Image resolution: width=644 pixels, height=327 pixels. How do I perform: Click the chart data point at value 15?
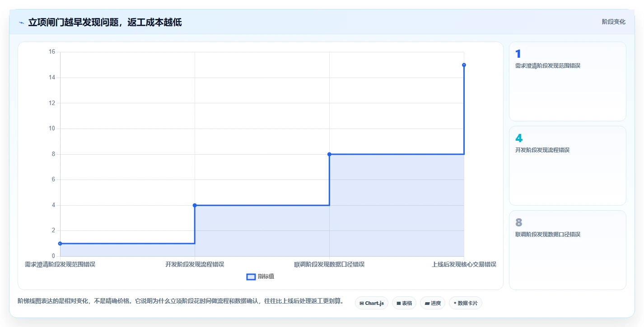(x=464, y=65)
